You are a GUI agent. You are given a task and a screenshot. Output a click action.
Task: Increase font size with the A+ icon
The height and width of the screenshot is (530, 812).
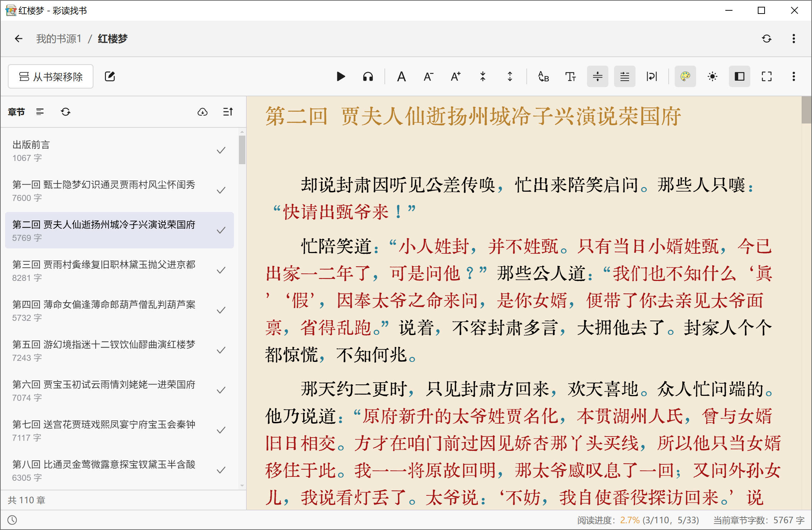click(455, 76)
